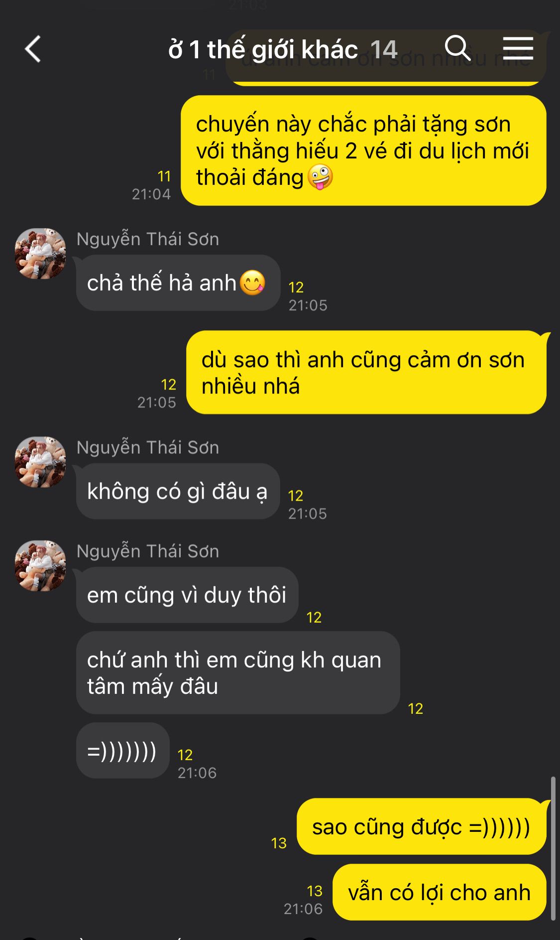This screenshot has height=940, width=560.
Task: Open Nguyễn Thái Sơn avatar beside 'chả thế hả anh'
Action: [40, 254]
